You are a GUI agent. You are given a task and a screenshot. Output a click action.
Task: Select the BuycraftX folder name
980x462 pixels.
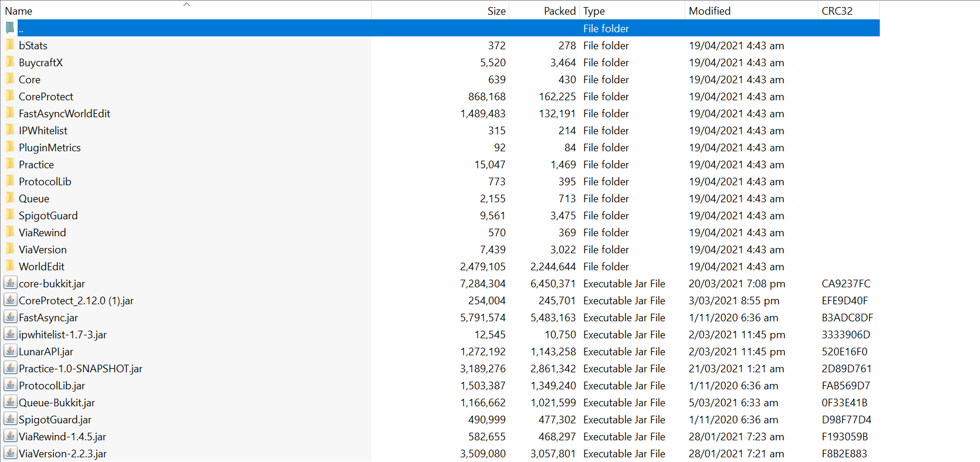click(40, 63)
